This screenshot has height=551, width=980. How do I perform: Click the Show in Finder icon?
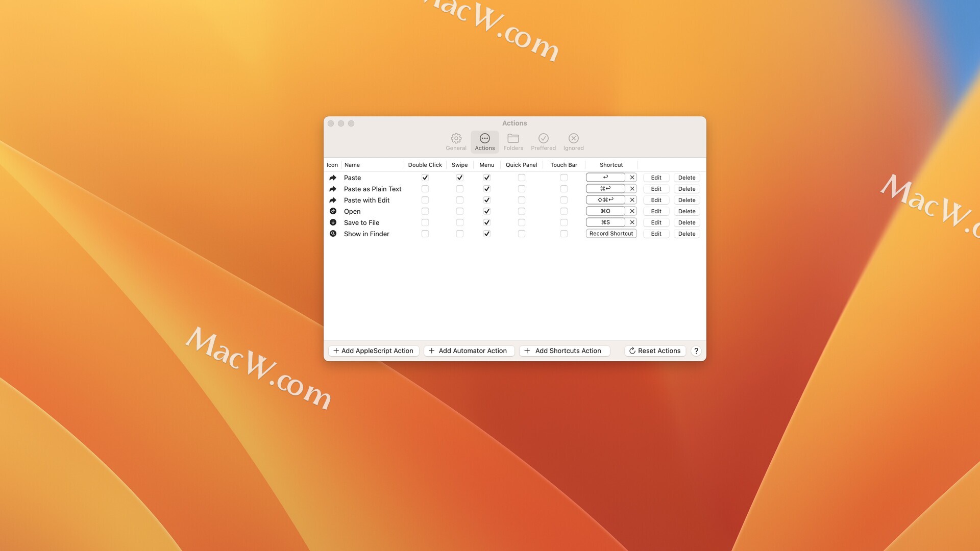click(x=333, y=234)
